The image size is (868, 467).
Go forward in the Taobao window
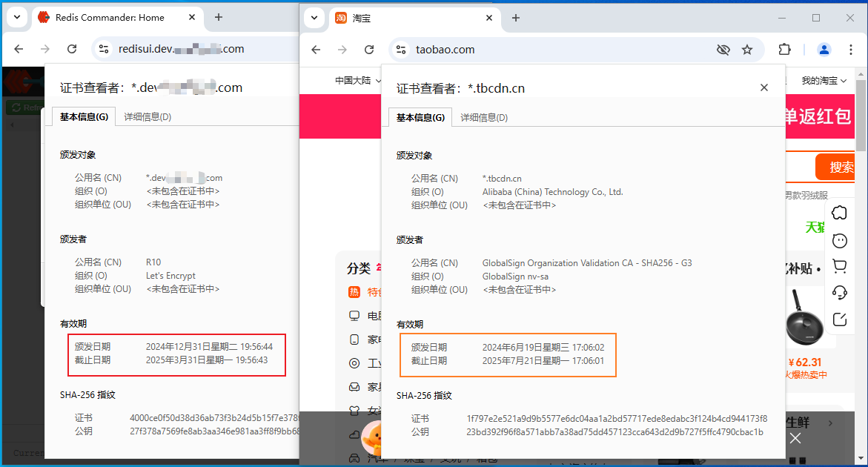pos(342,50)
